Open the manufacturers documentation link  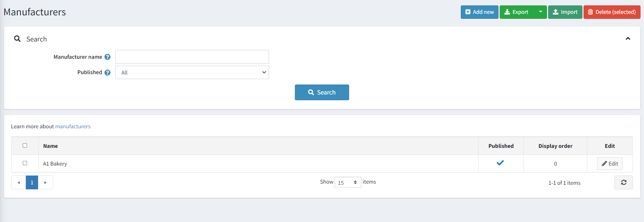[73, 126]
